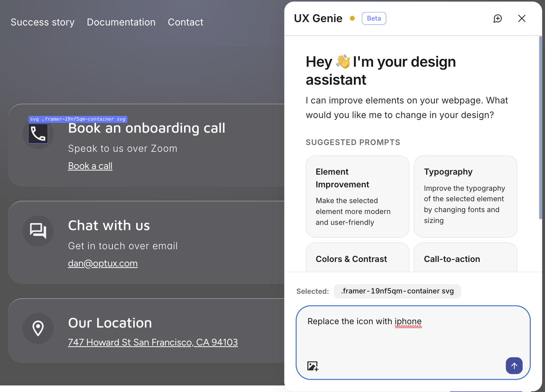545x392 pixels.
Task: Send the prompt with the arrow button
Action: click(x=514, y=365)
